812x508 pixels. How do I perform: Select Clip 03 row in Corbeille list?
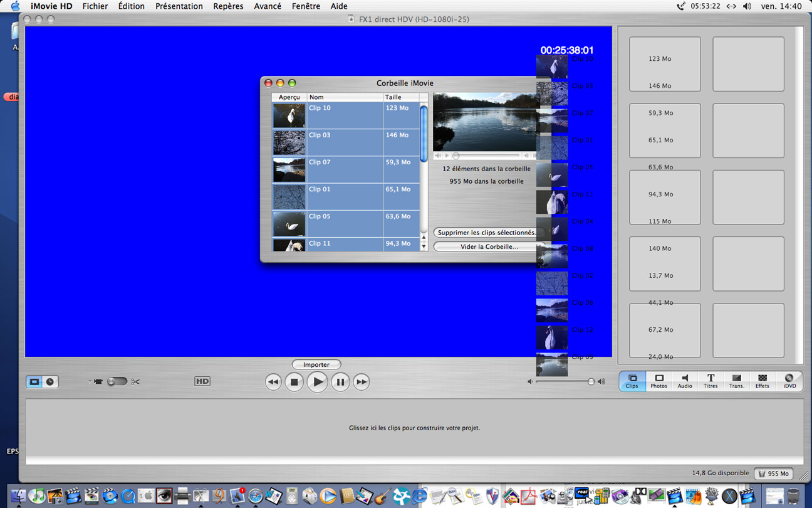346,142
